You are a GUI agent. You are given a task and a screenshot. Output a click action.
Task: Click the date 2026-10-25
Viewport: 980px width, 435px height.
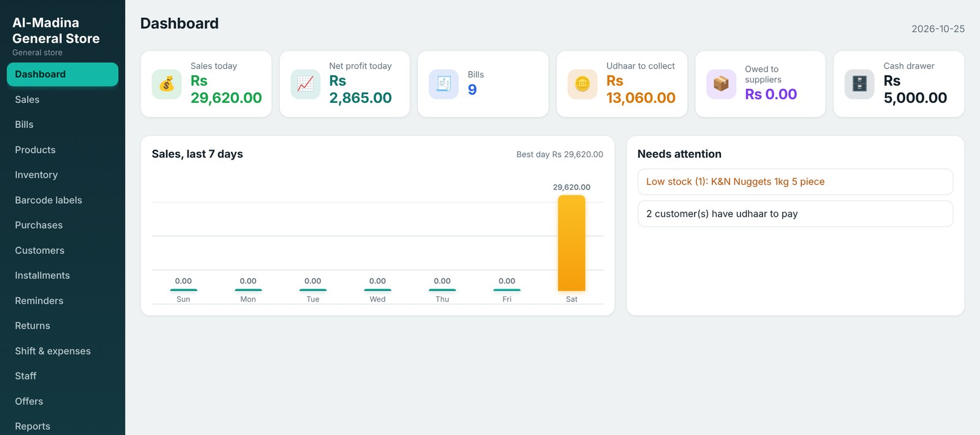pyautogui.click(x=938, y=29)
